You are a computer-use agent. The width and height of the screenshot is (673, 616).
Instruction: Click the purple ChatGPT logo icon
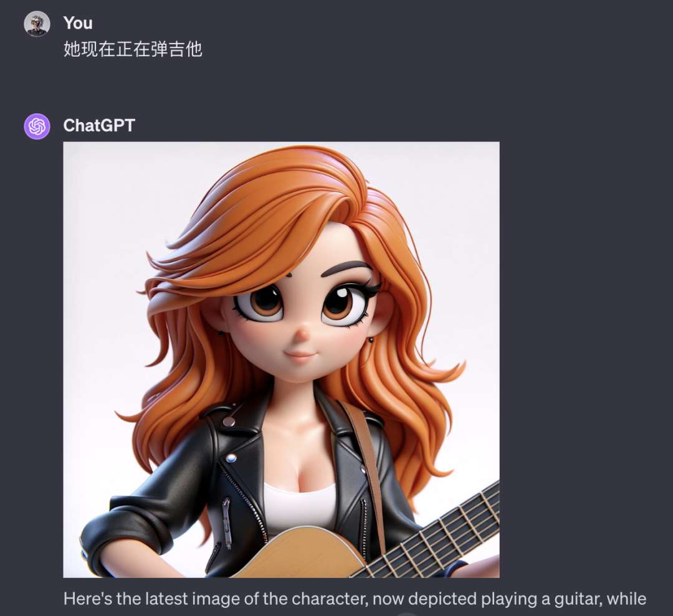tap(37, 126)
